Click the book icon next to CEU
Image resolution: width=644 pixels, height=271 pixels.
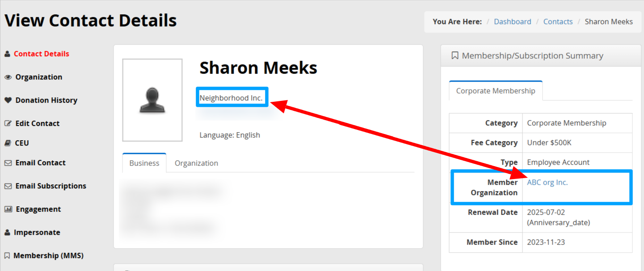[x=8, y=143]
